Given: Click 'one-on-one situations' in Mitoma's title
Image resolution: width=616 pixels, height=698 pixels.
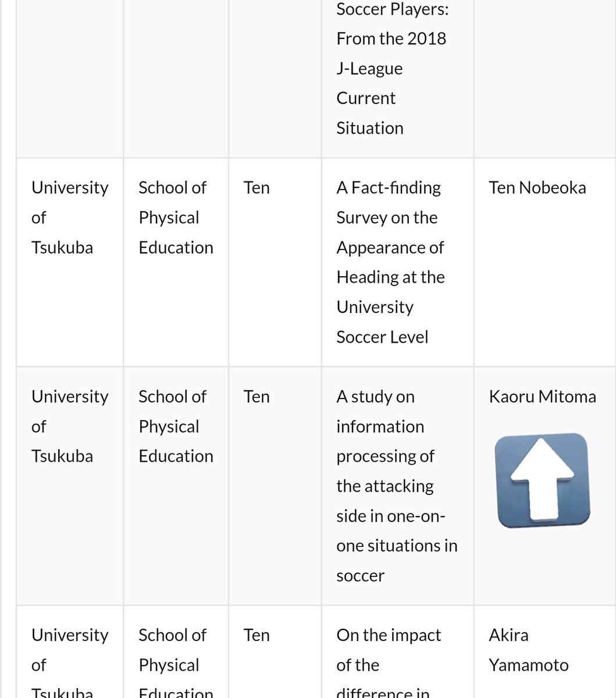Looking at the screenshot, I should (x=396, y=531).
